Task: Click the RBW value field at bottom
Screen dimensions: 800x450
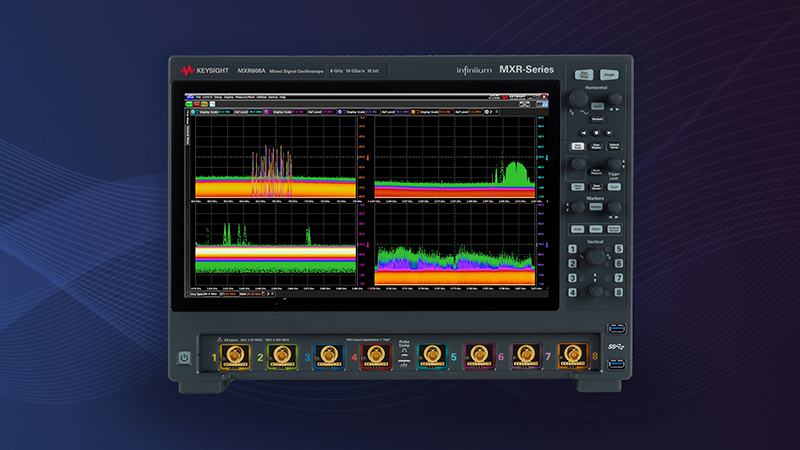Action: [254, 294]
